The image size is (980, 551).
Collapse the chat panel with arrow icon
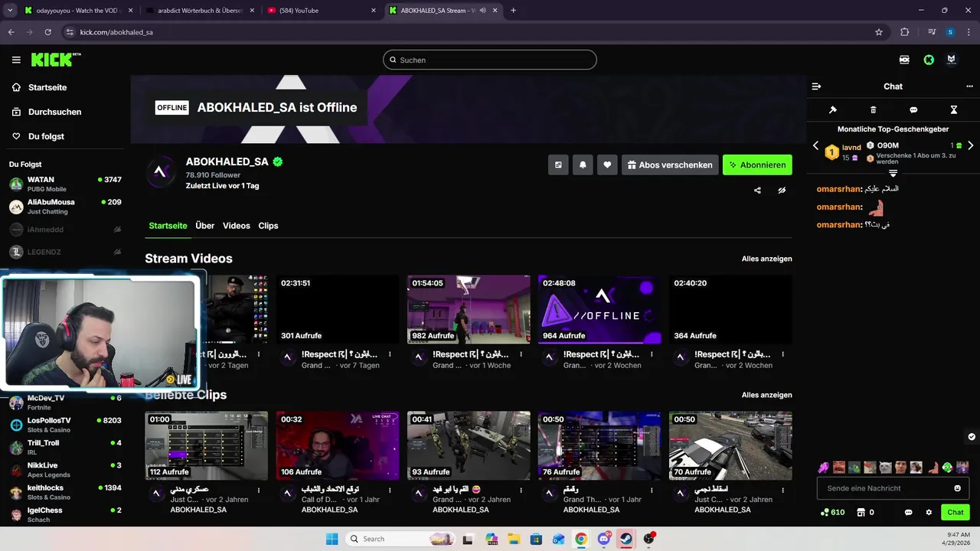pos(816,86)
